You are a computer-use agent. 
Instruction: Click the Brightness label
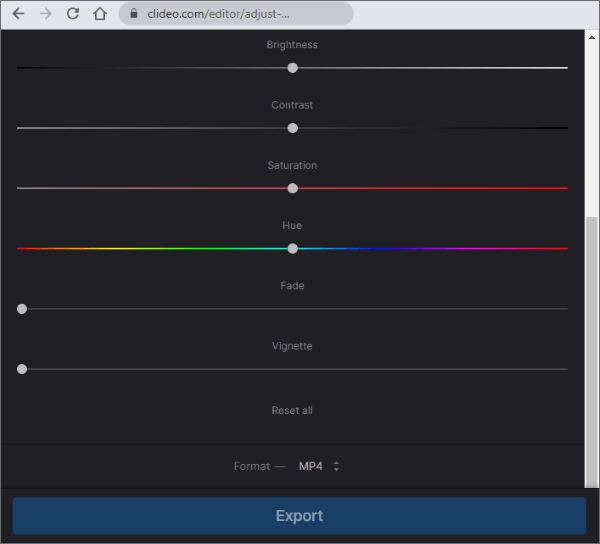[x=292, y=45]
